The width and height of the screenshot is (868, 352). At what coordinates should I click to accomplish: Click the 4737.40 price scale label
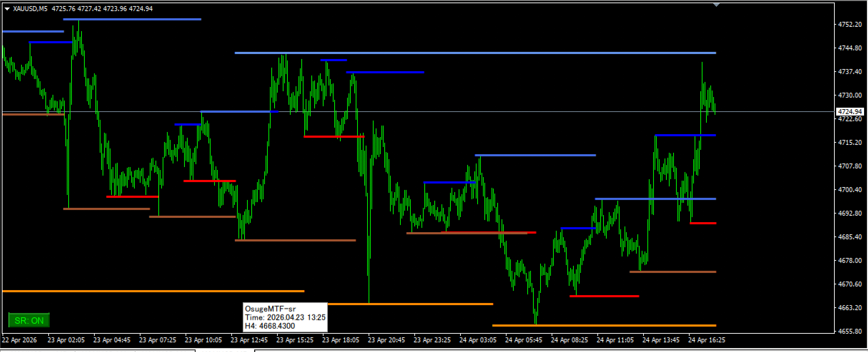(850, 72)
